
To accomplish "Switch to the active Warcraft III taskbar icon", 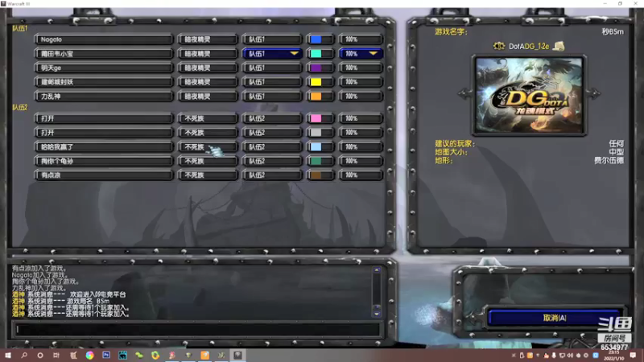I will pos(237,355).
